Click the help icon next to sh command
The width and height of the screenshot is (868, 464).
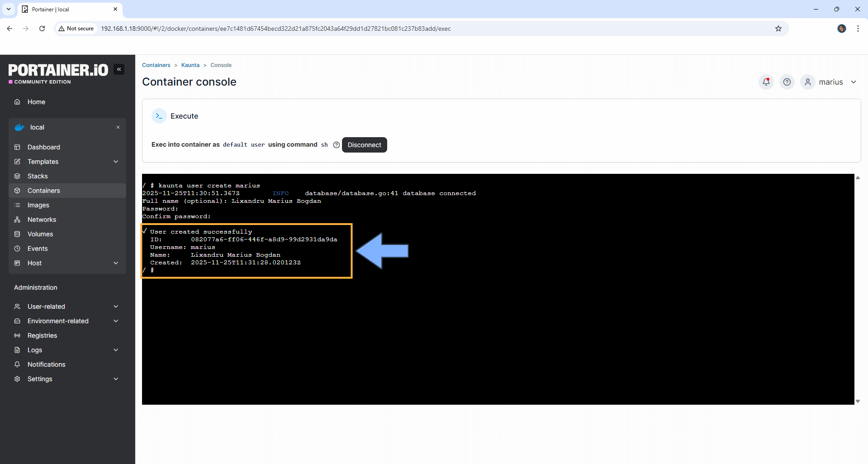click(x=336, y=145)
